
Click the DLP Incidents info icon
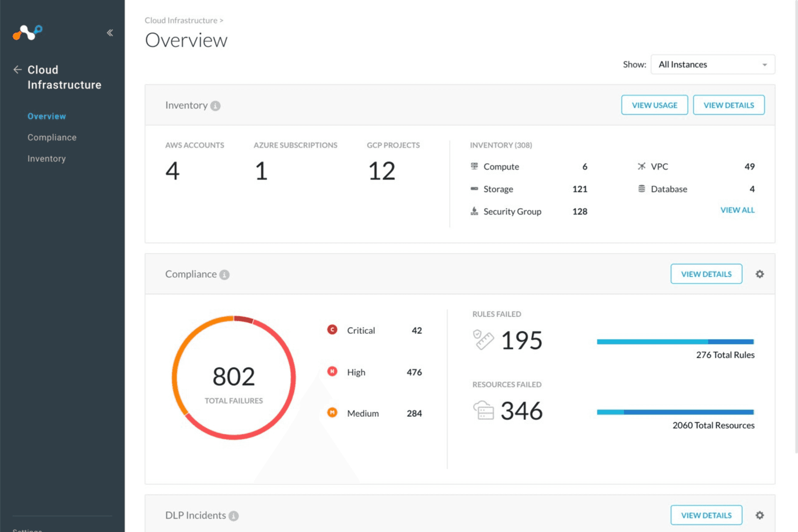pyautogui.click(x=234, y=516)
